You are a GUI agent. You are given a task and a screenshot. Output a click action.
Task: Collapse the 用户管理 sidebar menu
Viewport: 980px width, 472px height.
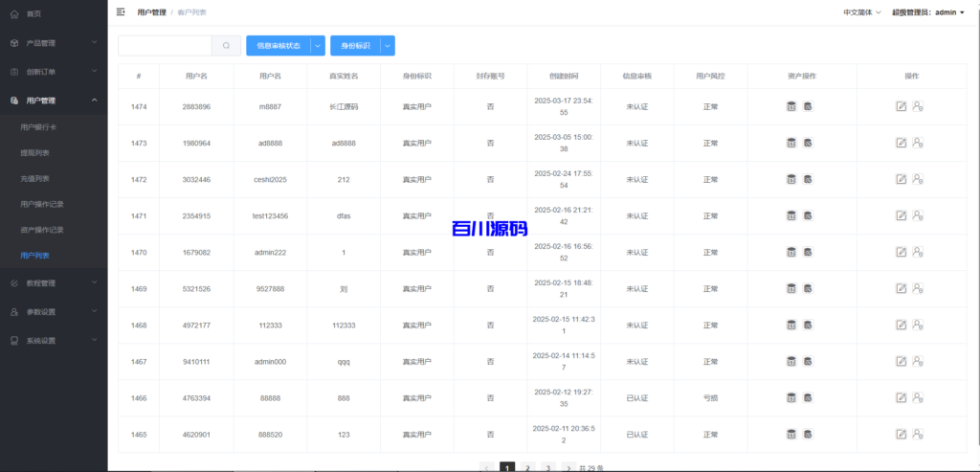point(54,100)
